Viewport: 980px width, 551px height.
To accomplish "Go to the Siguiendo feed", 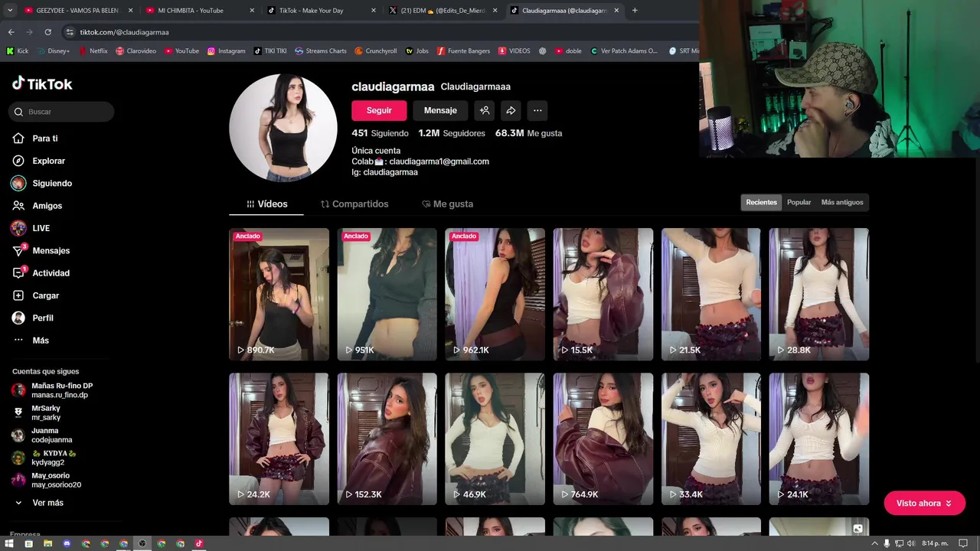I will pyautogui.click(x=42, y=184).
